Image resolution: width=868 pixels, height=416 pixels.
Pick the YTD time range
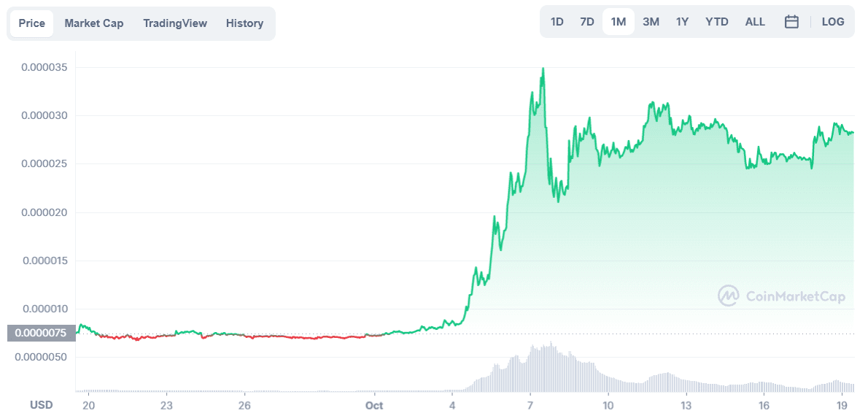click(x=717, y=22)
